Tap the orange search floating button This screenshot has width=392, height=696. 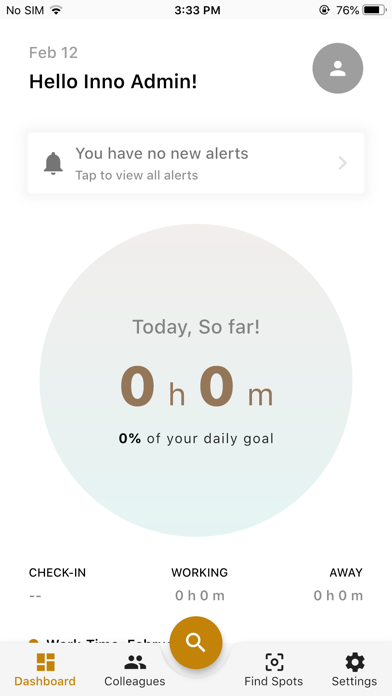[195, 642]
